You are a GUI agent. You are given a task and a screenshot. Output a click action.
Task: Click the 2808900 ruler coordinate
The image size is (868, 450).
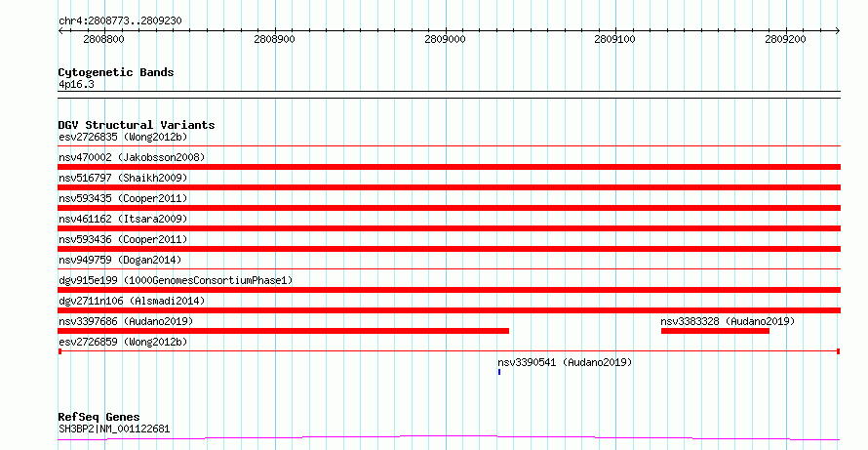coord(275,39)
